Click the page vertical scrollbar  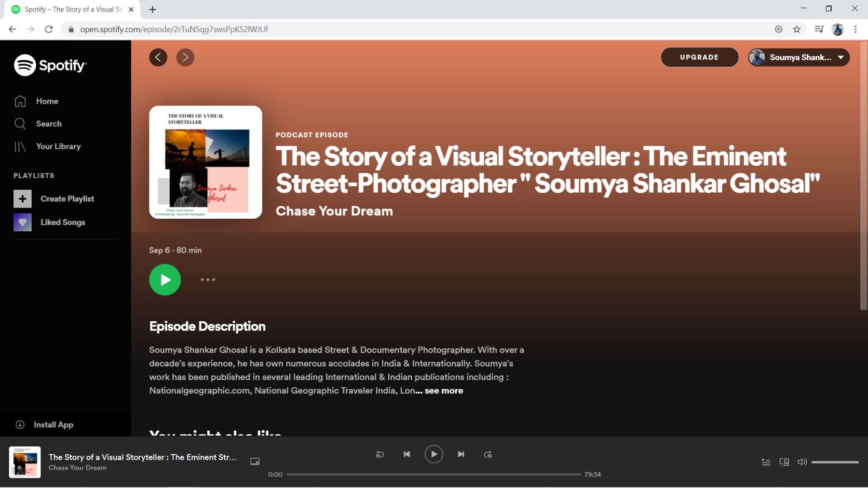[x=864, y=175]
